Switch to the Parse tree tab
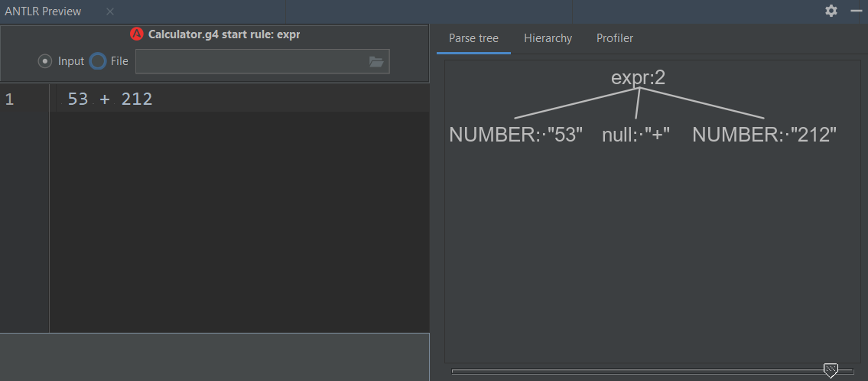The height and width of the screenshot is (381, 868). click(473, 38)
